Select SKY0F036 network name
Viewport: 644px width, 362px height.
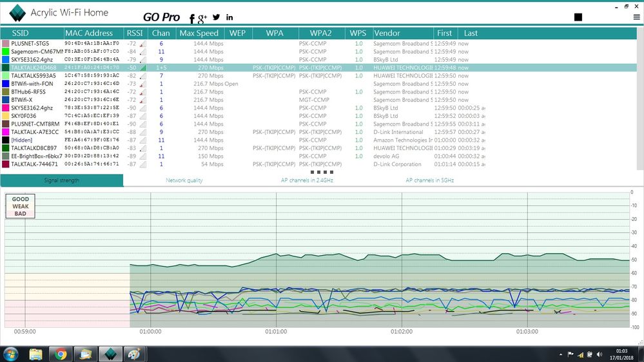23,116
